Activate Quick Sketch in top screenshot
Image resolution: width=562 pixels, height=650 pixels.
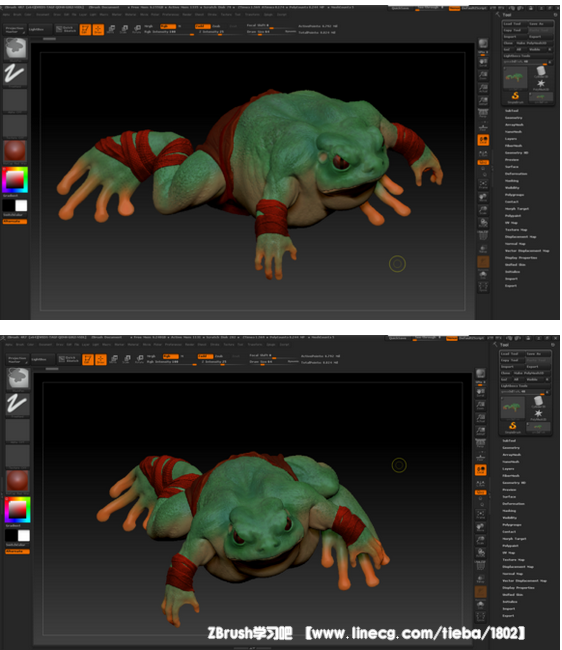[66, 29]
